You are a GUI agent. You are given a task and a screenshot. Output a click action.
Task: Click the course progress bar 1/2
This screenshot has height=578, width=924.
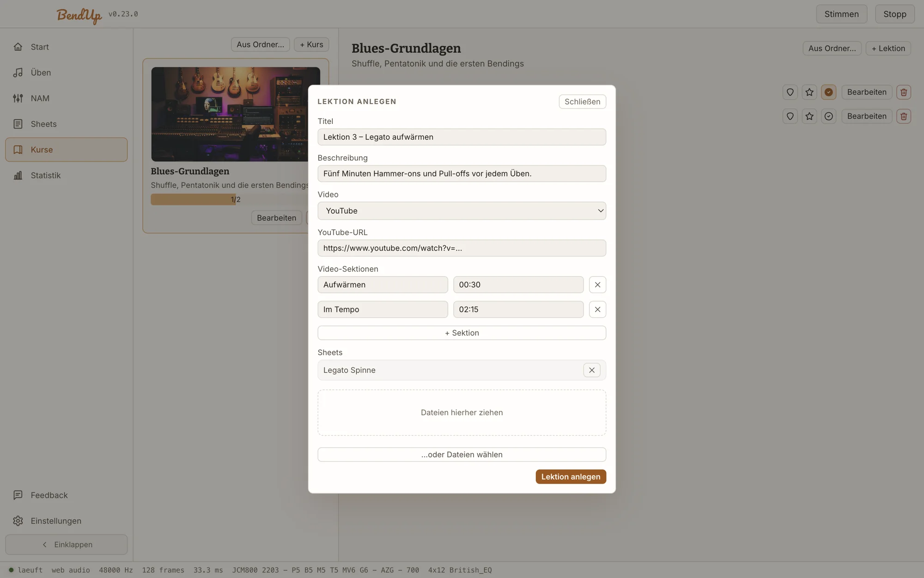tap(236, 199)
